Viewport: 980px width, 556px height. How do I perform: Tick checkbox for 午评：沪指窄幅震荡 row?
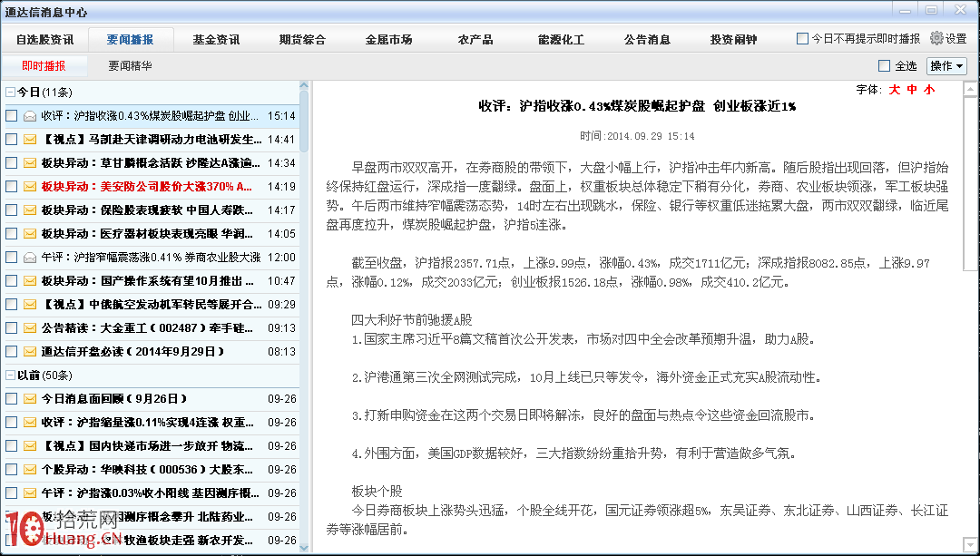11,258
